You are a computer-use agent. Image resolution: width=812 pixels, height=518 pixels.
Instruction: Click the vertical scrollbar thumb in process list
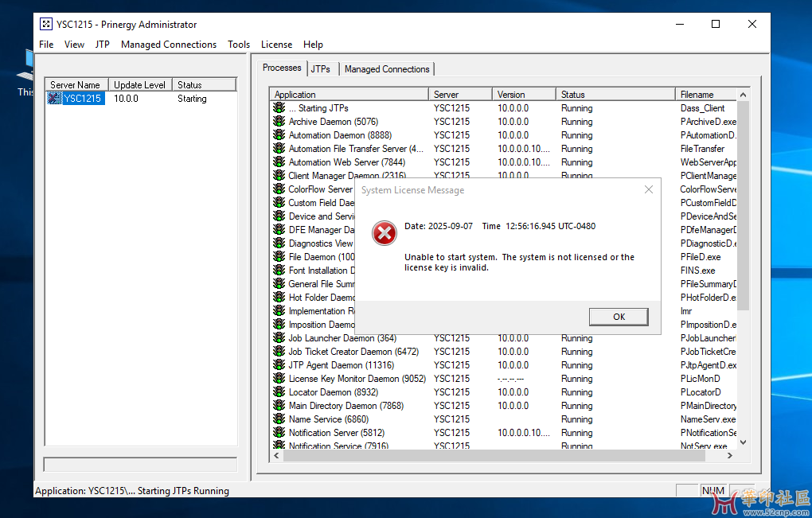743,205
